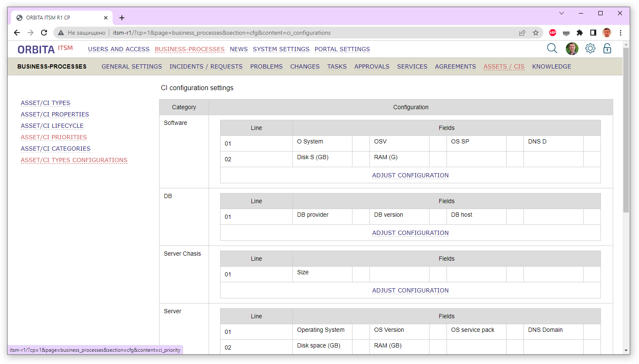Toggle the browser side panel icon

(x=593, y=33)
